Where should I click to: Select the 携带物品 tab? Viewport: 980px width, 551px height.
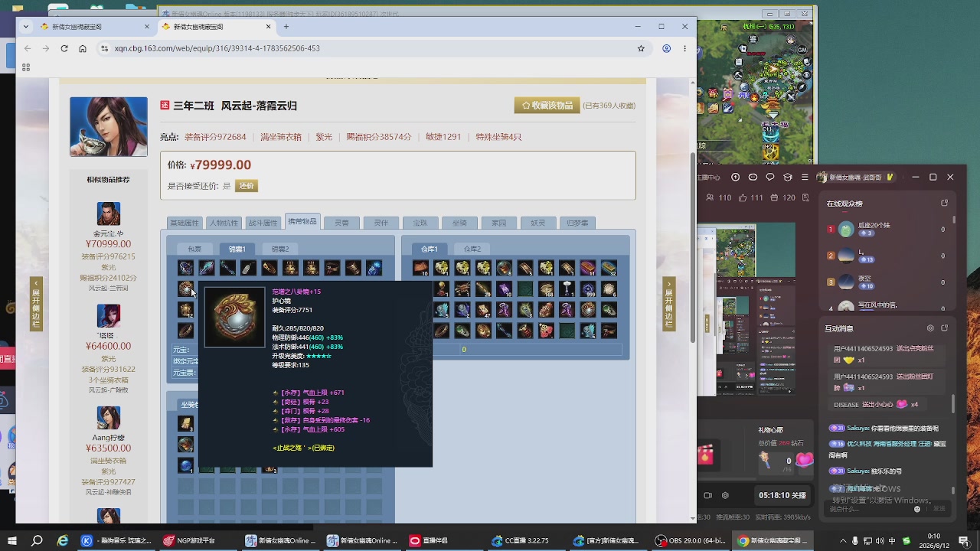(x=302, y=222)
